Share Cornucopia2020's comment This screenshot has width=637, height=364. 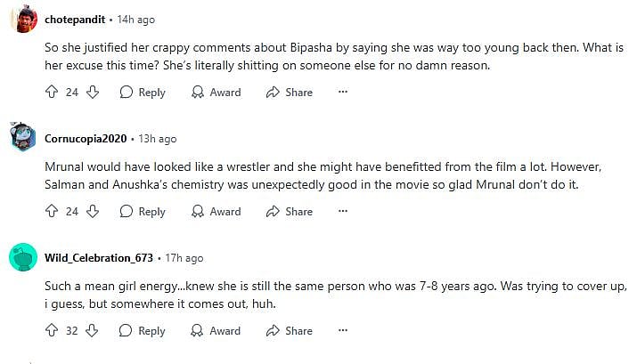tap(290, 212)
